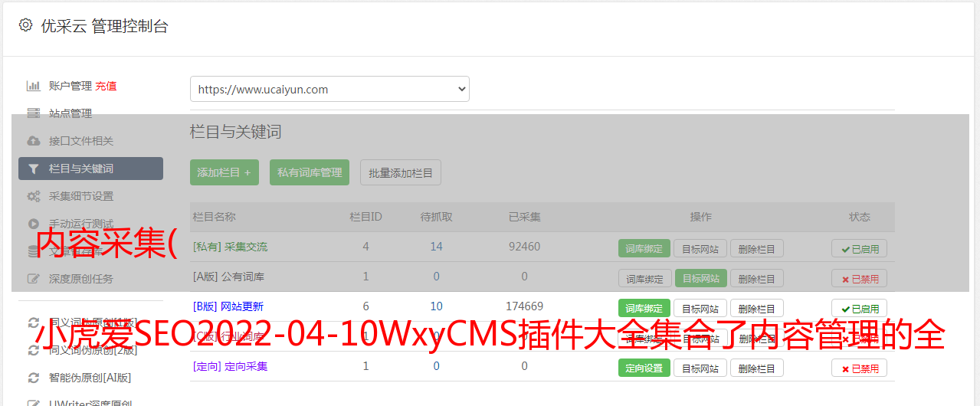
Task: Click 删除栏目 in the 网站更新 row
Action: (x=757, y=308)
